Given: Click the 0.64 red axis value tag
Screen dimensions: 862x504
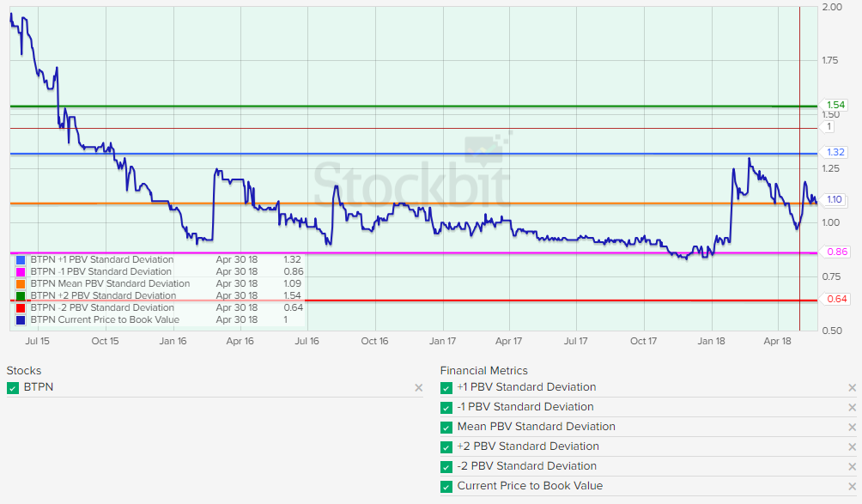Looking at the screenshot, I should click(835, 299).
